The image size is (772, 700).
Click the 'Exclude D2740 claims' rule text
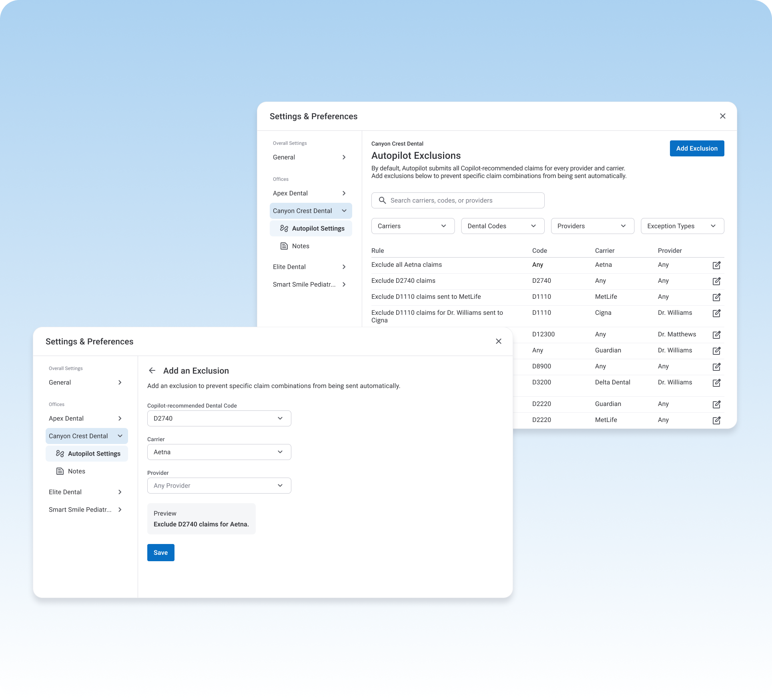pyautogui.click(x=403, y=281)
